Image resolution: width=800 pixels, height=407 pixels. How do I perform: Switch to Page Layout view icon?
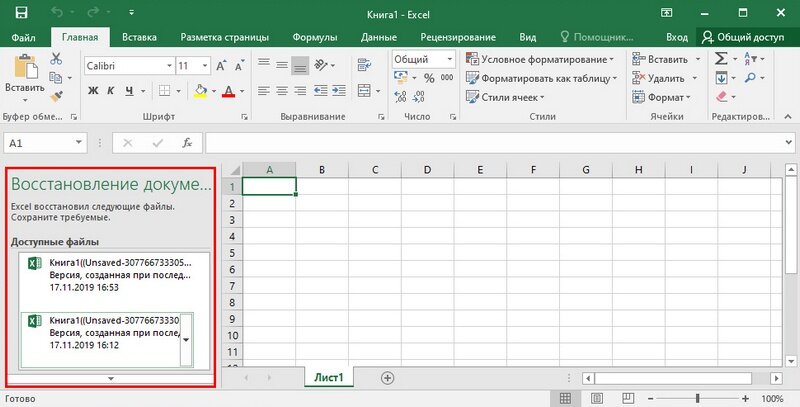597,398
